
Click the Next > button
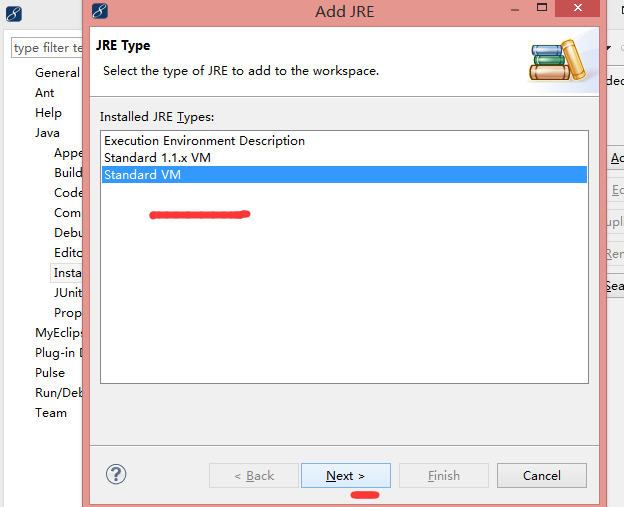pos(345,475)
